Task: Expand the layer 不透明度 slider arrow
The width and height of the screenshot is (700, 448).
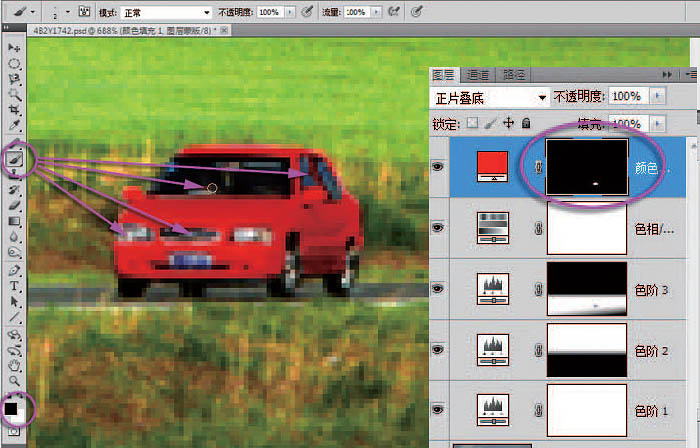Action: tap(657, 97)
